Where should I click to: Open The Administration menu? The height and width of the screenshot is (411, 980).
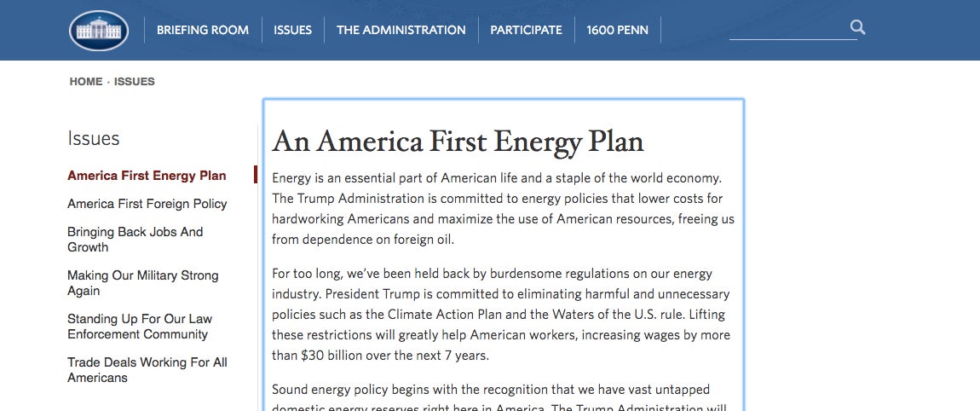(x=401, y=30)
